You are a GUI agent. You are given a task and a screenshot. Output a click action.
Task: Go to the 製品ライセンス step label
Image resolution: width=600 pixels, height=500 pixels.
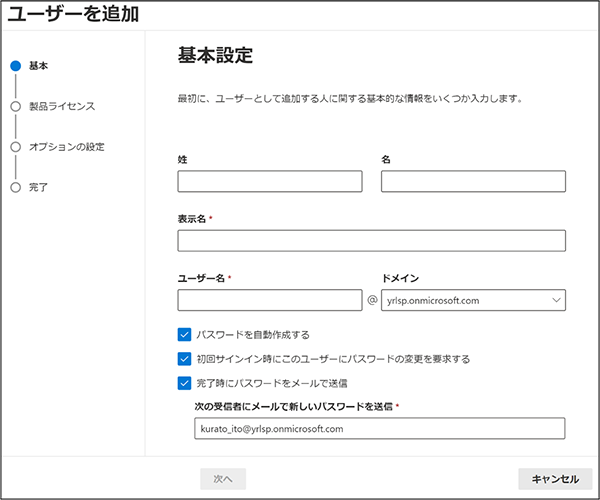62,106
